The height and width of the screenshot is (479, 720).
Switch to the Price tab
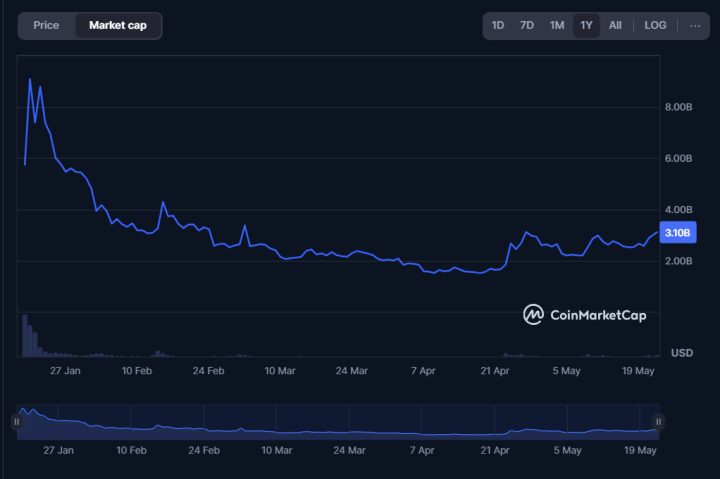pyautogui.click(x=46, y=25)
